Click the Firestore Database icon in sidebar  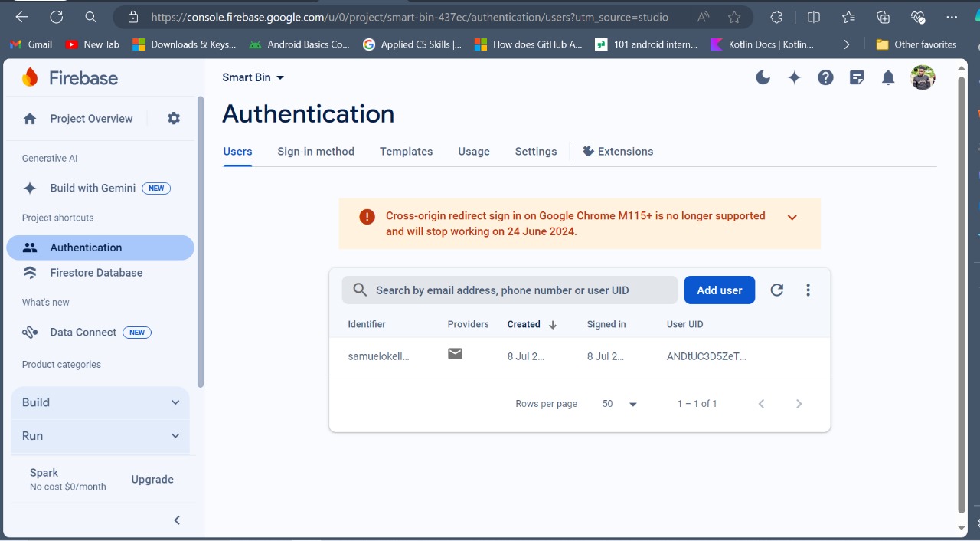pos(30,273)
